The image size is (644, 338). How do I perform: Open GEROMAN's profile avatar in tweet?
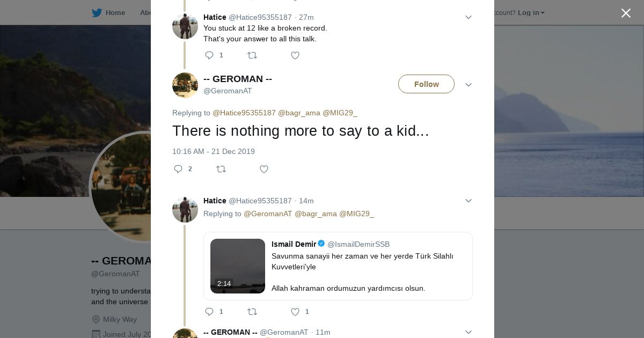[185, 85]
